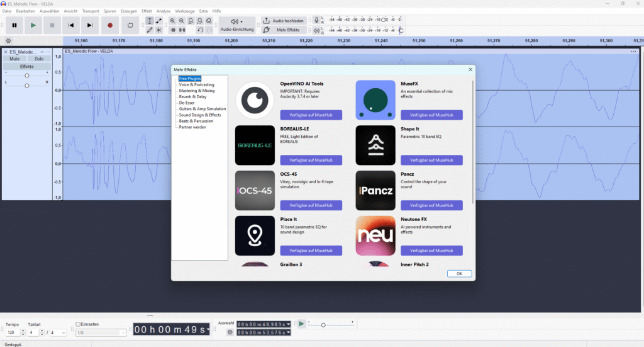Click the Zoom Toggle icon

tap(209, 21)
